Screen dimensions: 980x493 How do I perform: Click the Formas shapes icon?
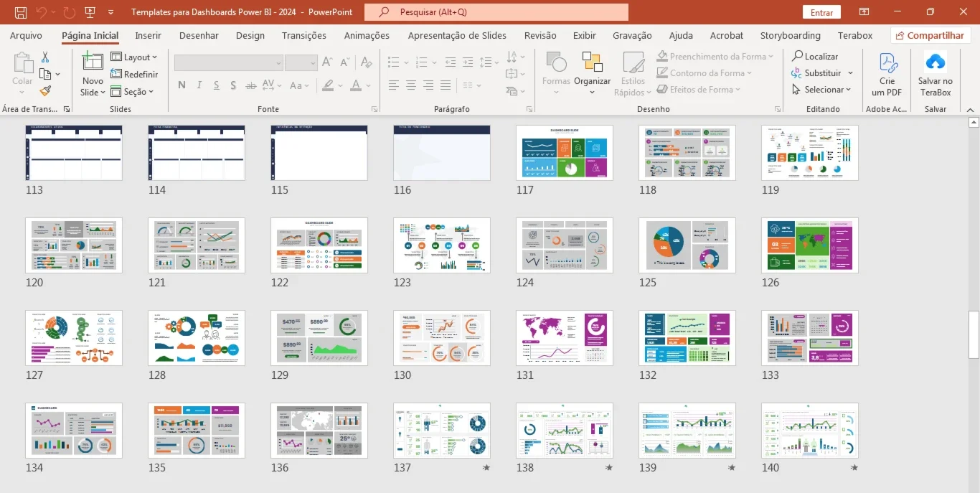pos(556,62)
